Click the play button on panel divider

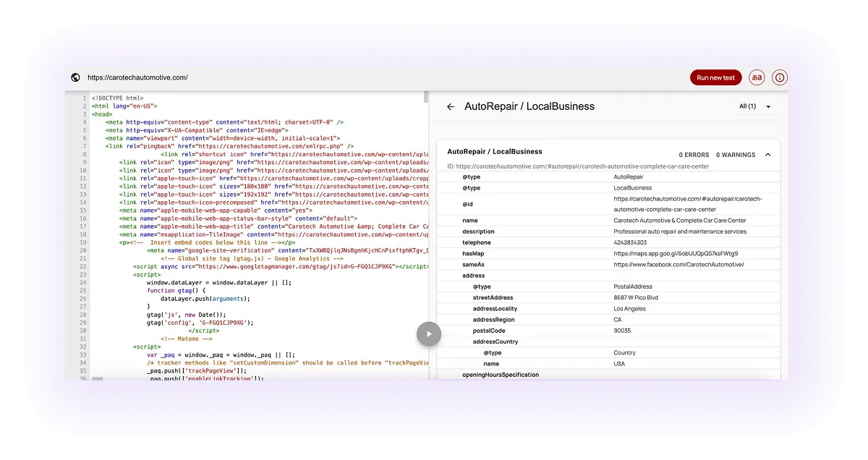point(429,333)
